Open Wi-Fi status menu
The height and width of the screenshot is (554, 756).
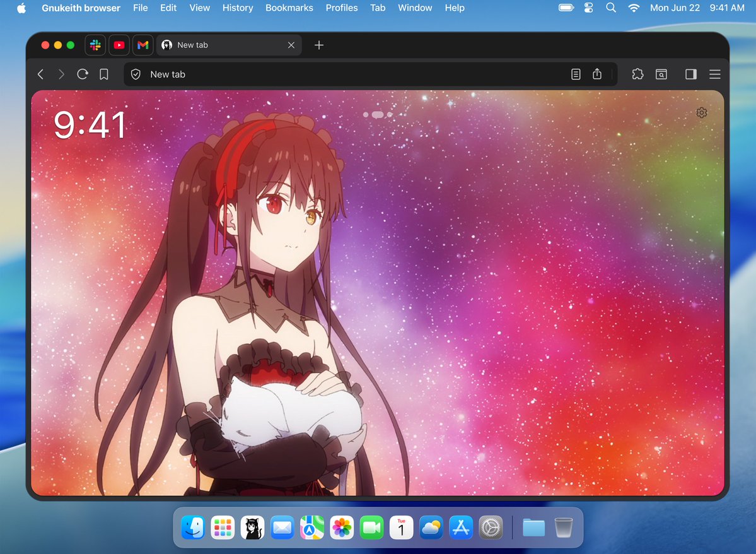634,8
